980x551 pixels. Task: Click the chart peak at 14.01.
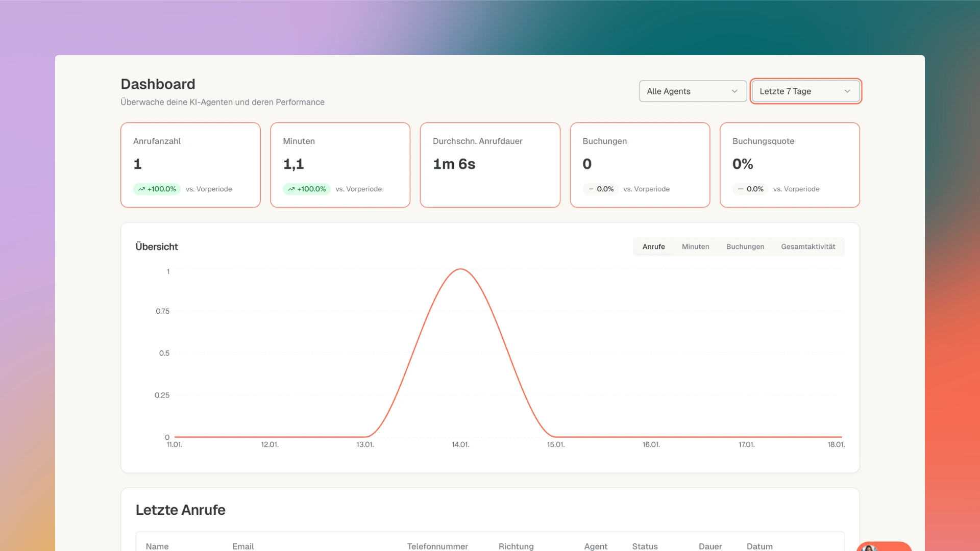(x=460, y=269)
